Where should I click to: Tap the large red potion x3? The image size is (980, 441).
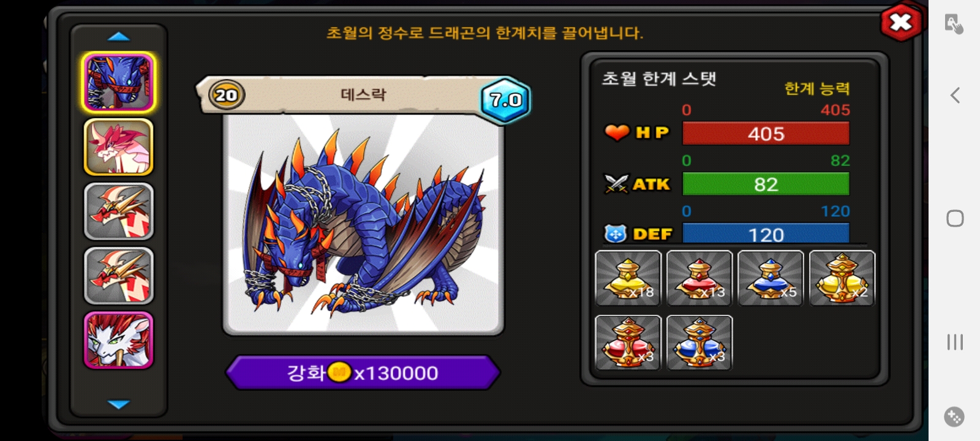[628, 342]
